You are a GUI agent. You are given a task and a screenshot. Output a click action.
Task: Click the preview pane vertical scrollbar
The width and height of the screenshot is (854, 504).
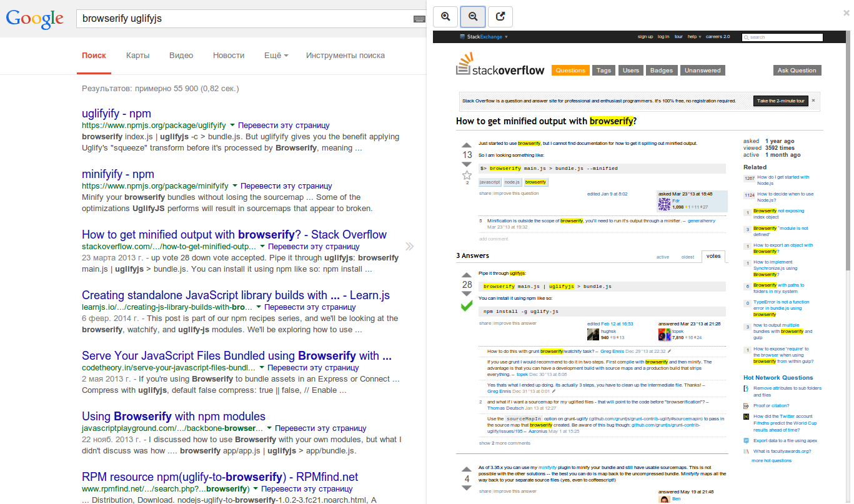(847, 150)
